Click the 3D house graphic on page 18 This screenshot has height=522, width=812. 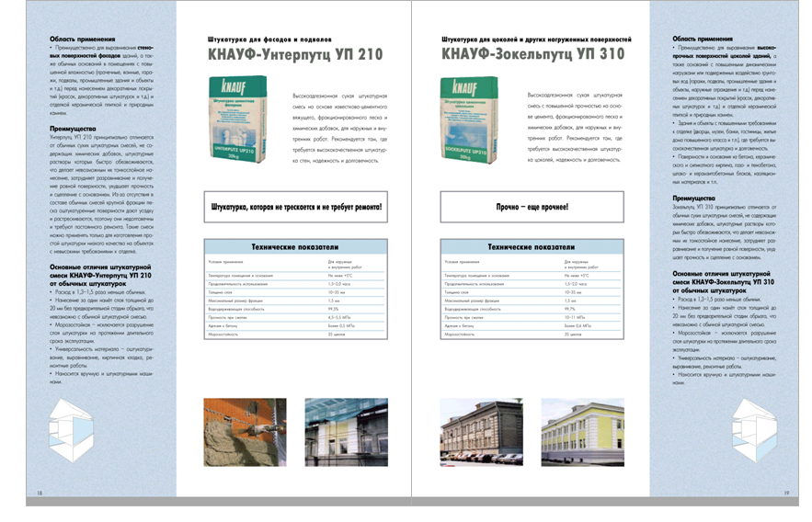pyautogui.click(x=71, y=430)
